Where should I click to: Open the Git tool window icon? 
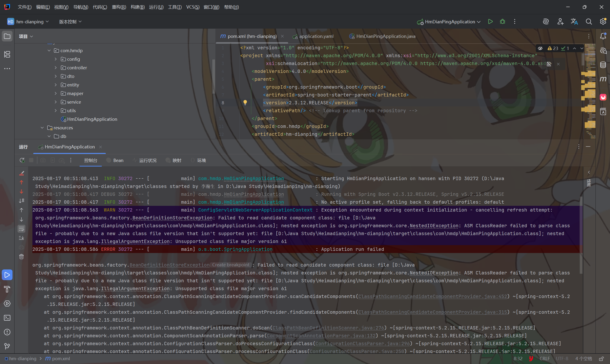click(x=7, y=346)
